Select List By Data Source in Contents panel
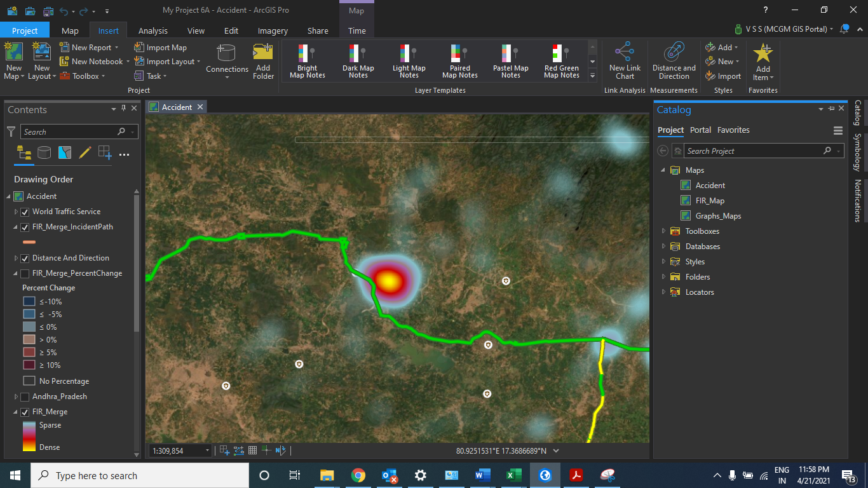The height and width of the screenshot is (488, 868). pos(43,152)
